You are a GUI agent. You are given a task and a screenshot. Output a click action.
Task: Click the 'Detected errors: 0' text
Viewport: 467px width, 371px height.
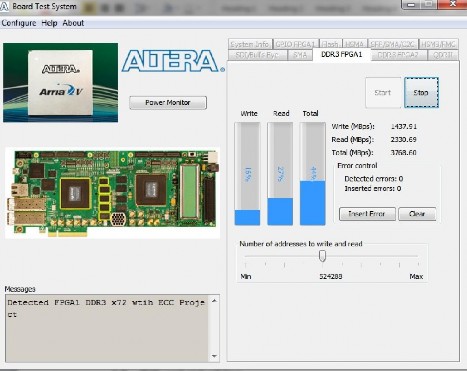(x=374, y=179)
